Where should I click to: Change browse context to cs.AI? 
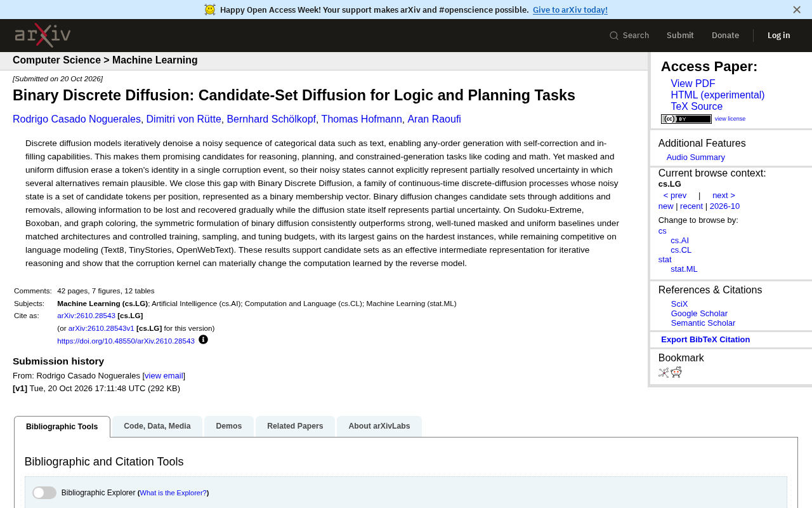click(679, 241)
